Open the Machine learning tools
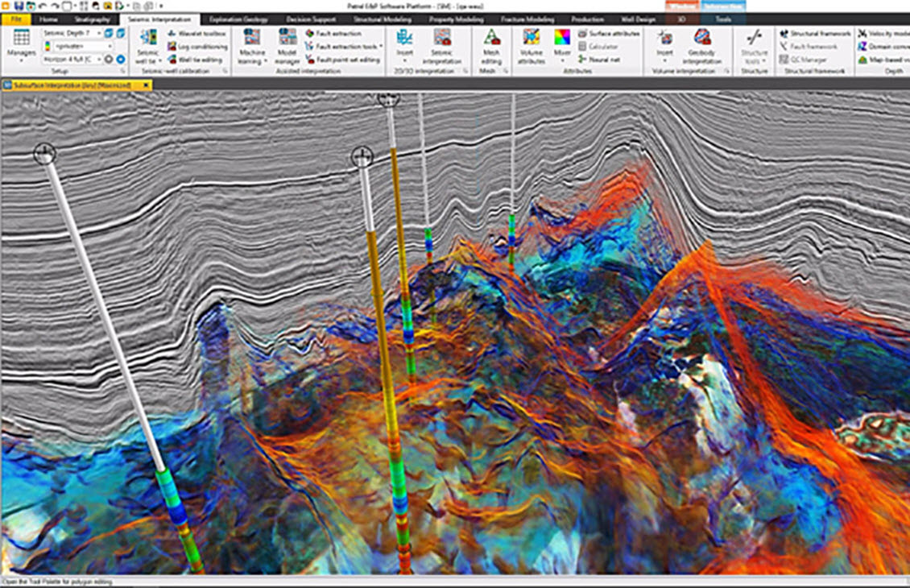 (x=252, y=47)
